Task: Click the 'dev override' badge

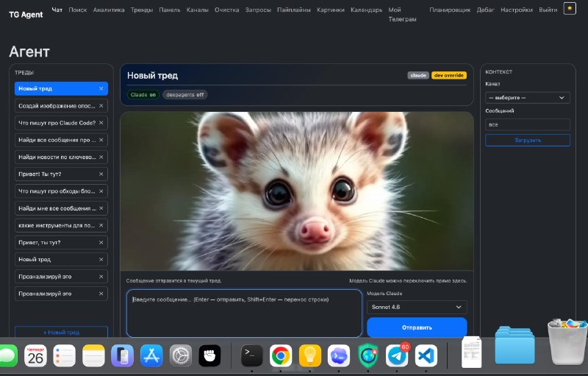Action: (449, 75)
